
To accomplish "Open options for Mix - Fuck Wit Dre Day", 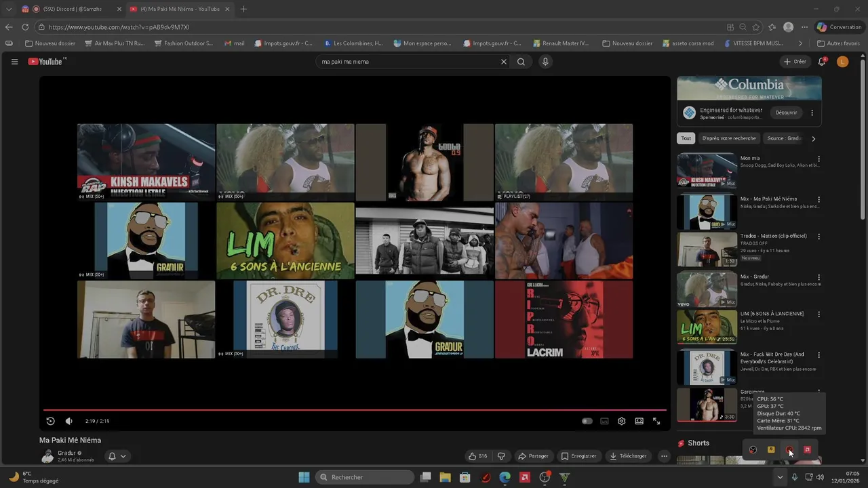I will 818,355.
